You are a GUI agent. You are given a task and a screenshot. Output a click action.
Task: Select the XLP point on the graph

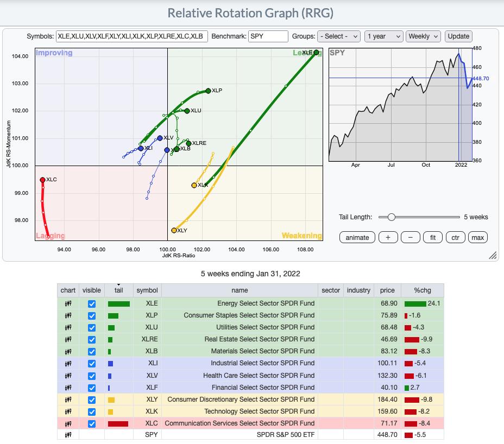pos(208,91)
